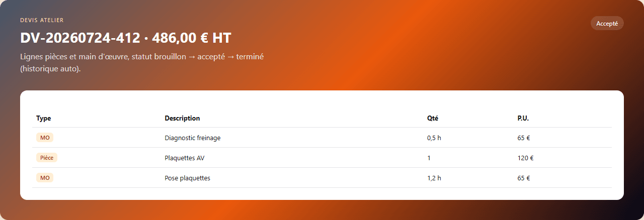Click the quantity 1 for Plaquettes AV
Screen dimensions: 644x220
pyautogui.click(x=429, y=158)
